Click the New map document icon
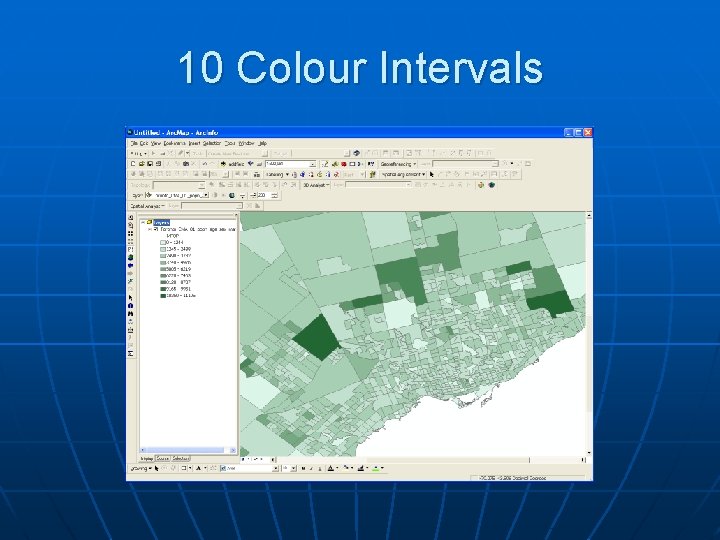This screenshot has height=540, width=720. click(x=133, y=163)
